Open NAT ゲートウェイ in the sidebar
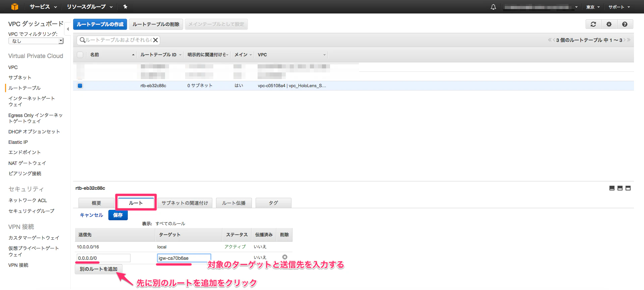This screenshot has width=644, height=290. pyautogui.click(x=27, y=163)
